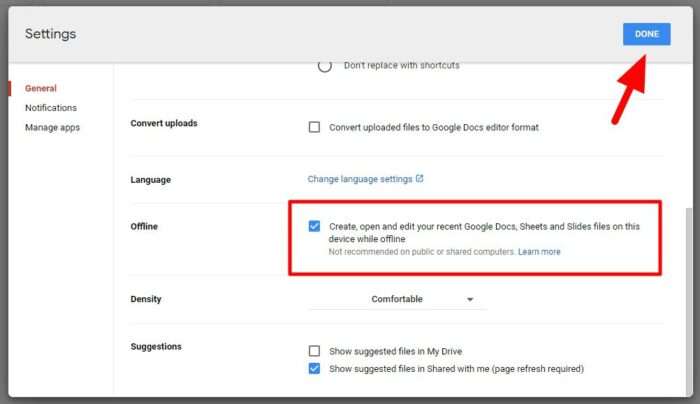
Task: Click the settings panel vertical scrollbar
Action: [x=689, y=299]
